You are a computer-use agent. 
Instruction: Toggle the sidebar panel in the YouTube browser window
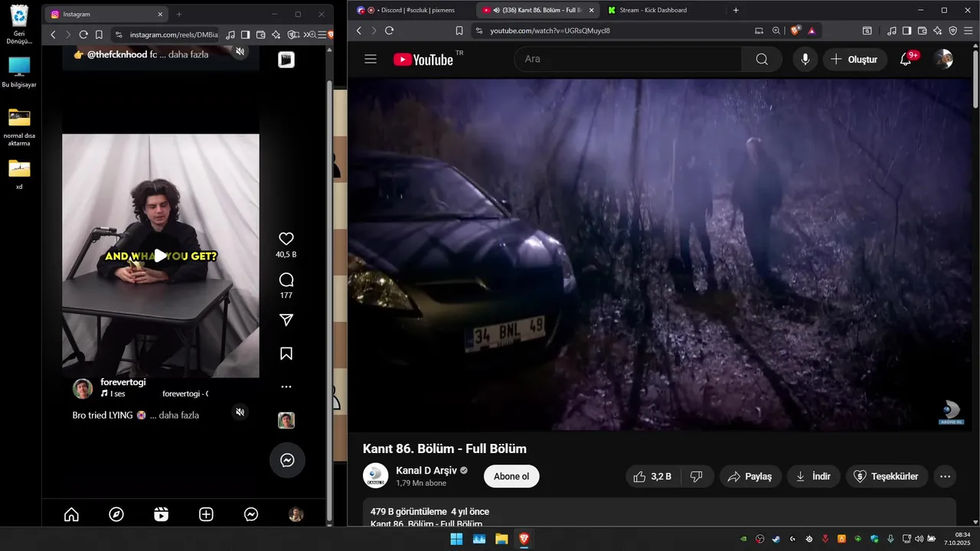906,31
